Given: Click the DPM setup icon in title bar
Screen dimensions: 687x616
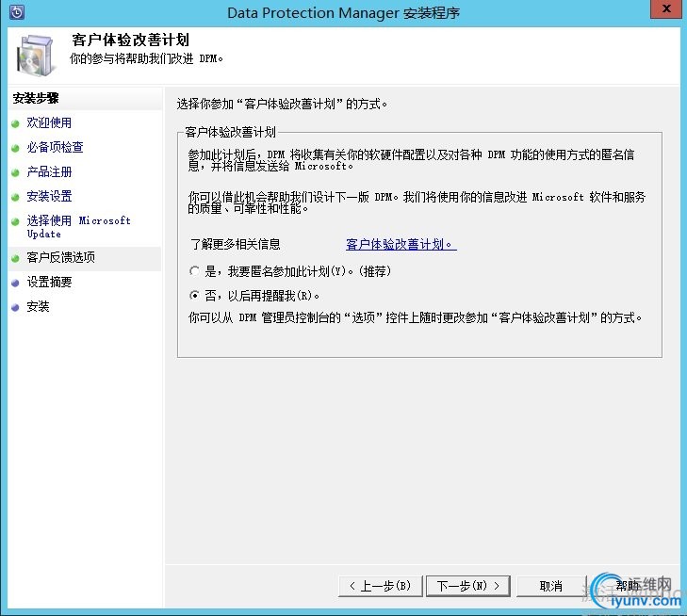Looking at the screenshot, I should (17, 12).
